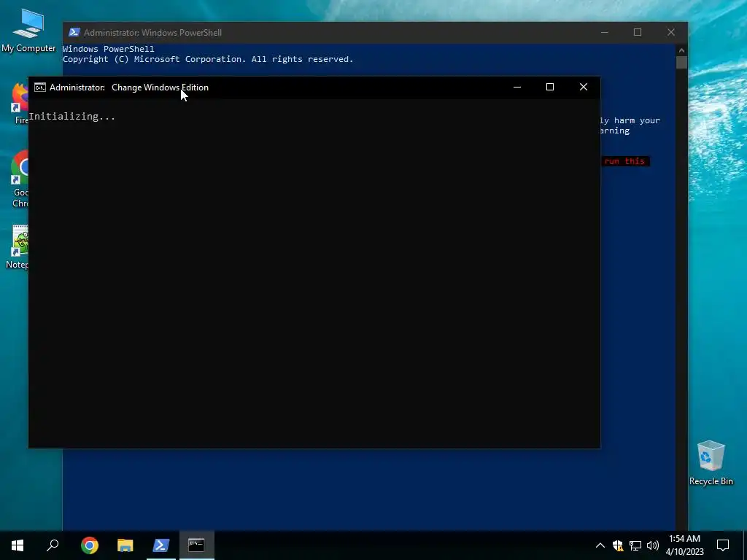Select Recycle Bin desktop icon
The height and width of the screenshot is (560, 747).
point(711,463)
